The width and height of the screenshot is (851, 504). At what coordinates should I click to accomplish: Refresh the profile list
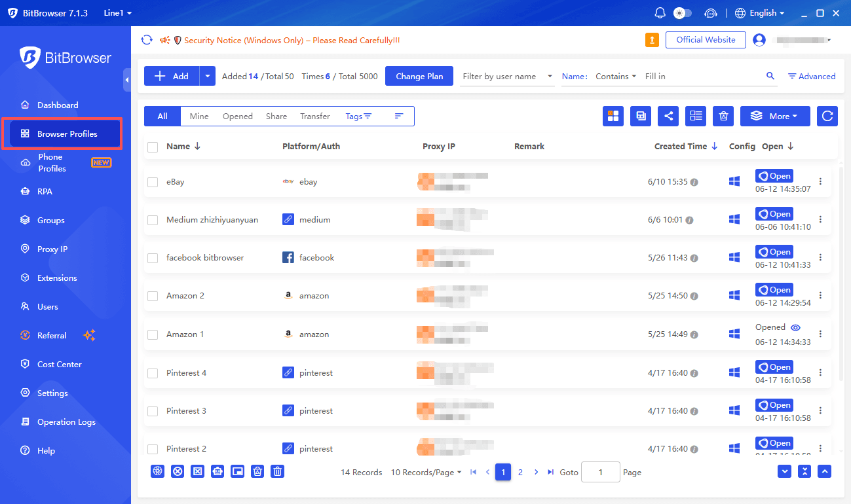point(827,116)
